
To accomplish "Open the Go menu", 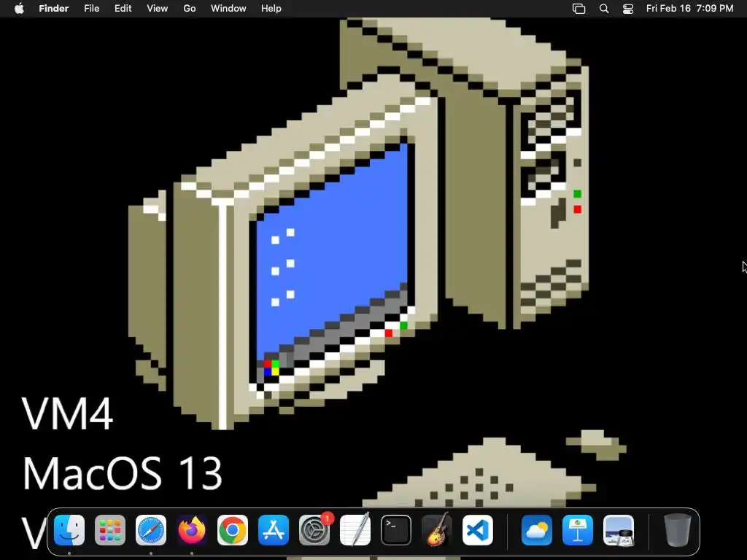I will [x=190, y=9].
